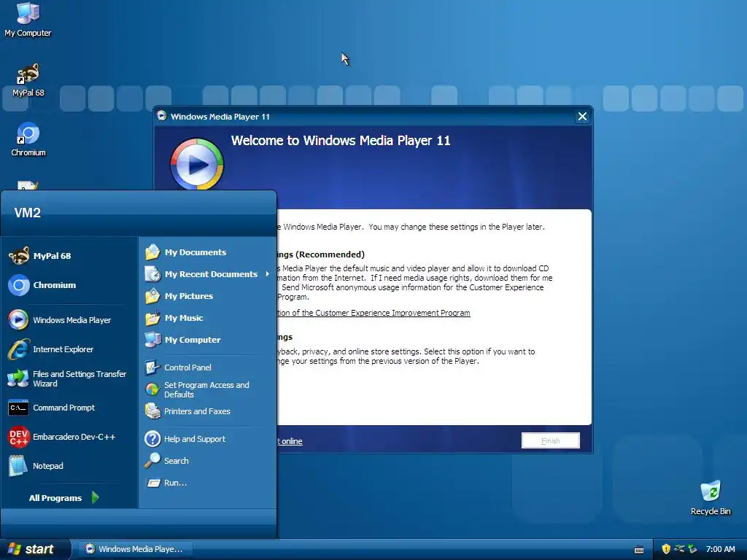Screen dimensions: 747x560
Task: Click the My Pictures folder icon
Action: pos(152,296)
